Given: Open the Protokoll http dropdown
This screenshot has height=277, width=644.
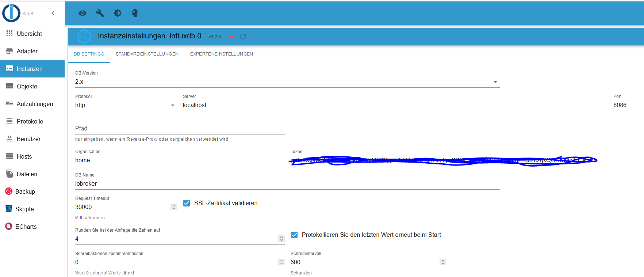Looking at the screenshot, I should (x=126, y=105).
